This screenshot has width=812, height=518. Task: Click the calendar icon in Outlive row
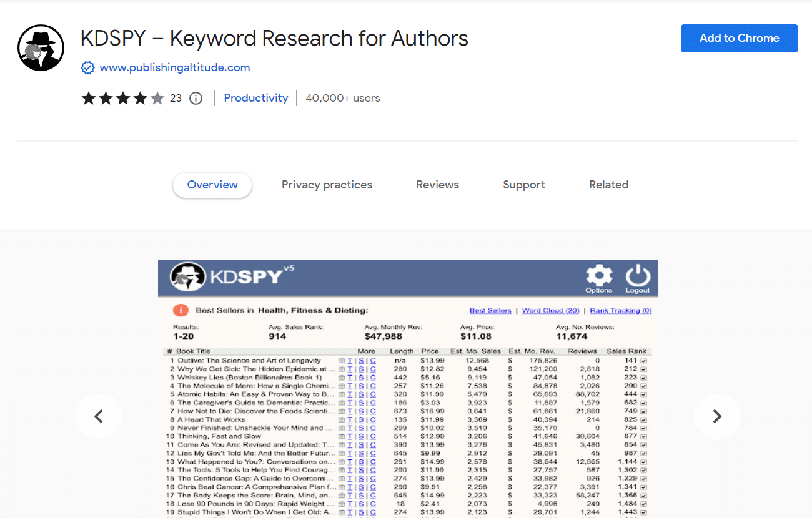342,361
